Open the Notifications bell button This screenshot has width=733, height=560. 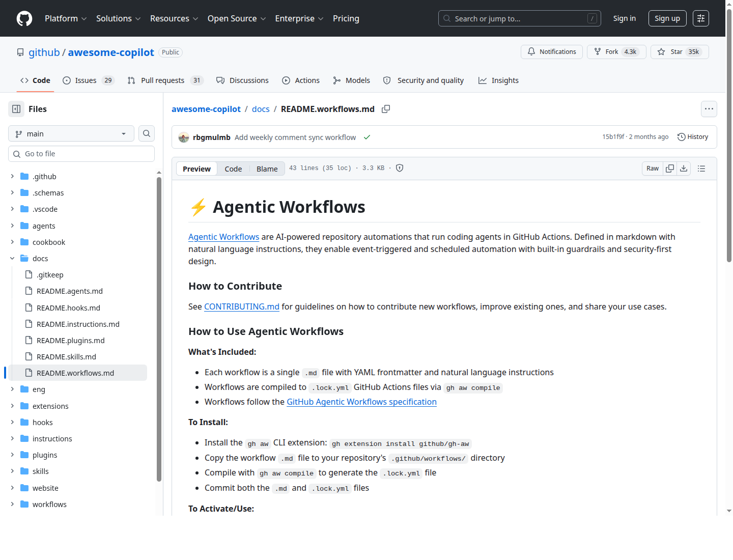[x=552, y=52]
